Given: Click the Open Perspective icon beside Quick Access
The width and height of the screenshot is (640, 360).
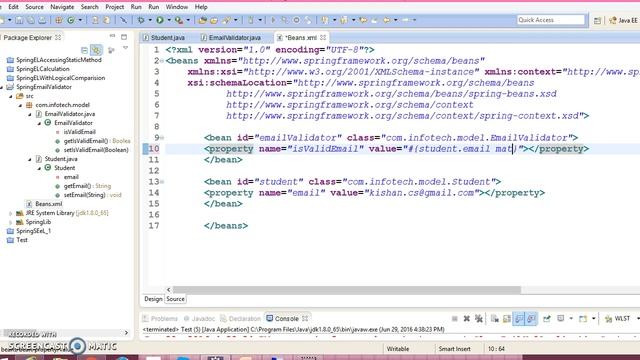Looking at the screenshot, I should pos(597,20).
